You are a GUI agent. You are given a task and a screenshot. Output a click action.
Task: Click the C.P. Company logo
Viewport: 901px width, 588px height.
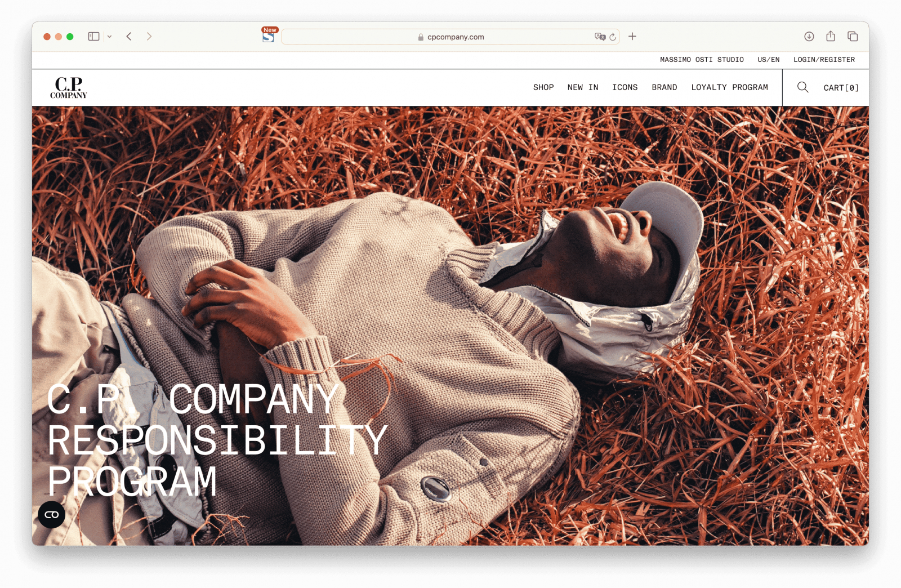[69, 88]
